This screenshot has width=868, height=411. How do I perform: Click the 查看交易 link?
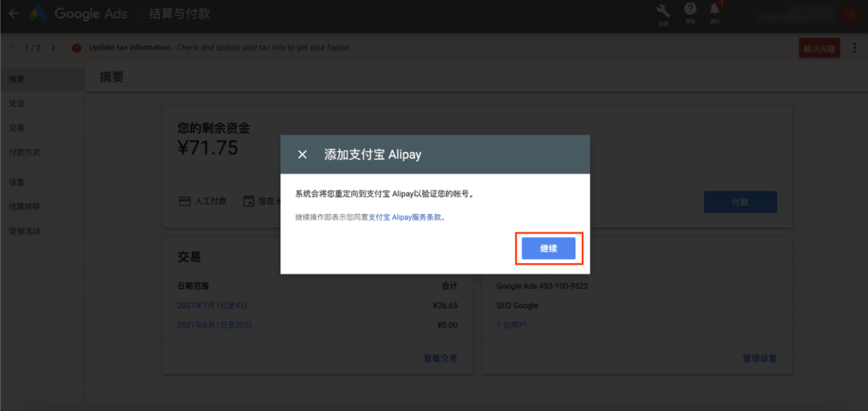tap(440, 359)
